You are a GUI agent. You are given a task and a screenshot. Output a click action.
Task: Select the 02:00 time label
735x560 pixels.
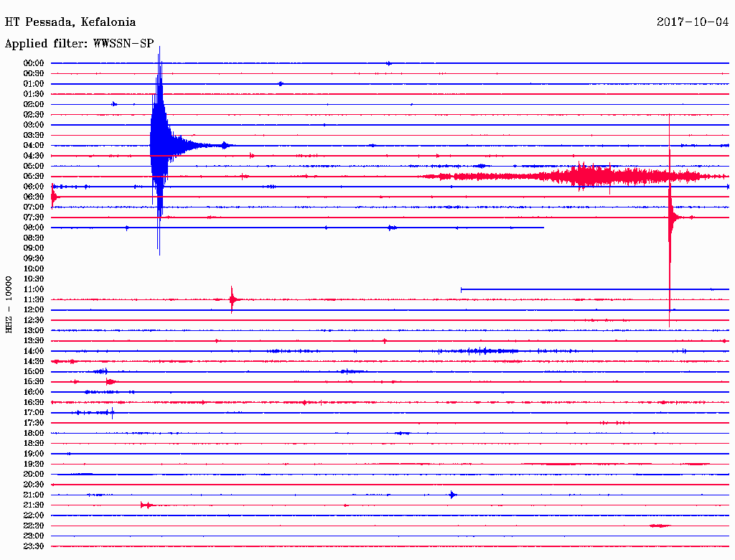34,105
